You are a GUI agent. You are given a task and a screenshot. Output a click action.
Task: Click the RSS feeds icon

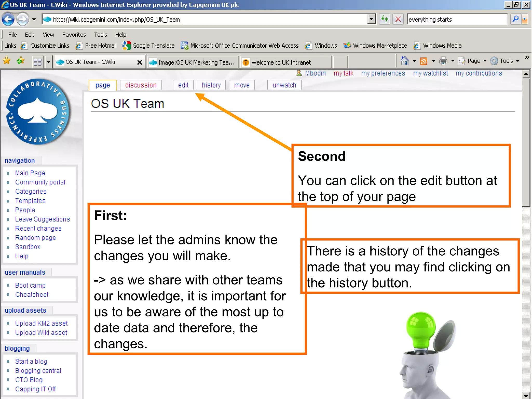423,61
